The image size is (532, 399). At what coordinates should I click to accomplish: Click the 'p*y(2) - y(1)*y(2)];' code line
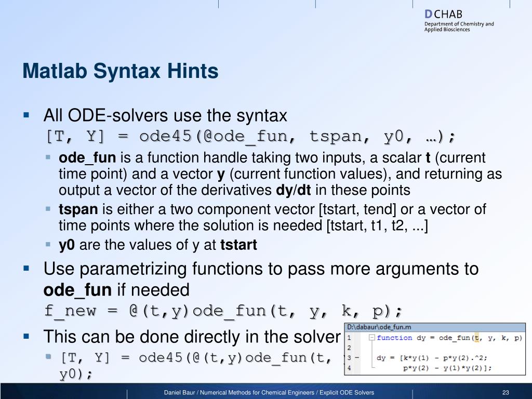pyautogui.click(x=447, y=368)
